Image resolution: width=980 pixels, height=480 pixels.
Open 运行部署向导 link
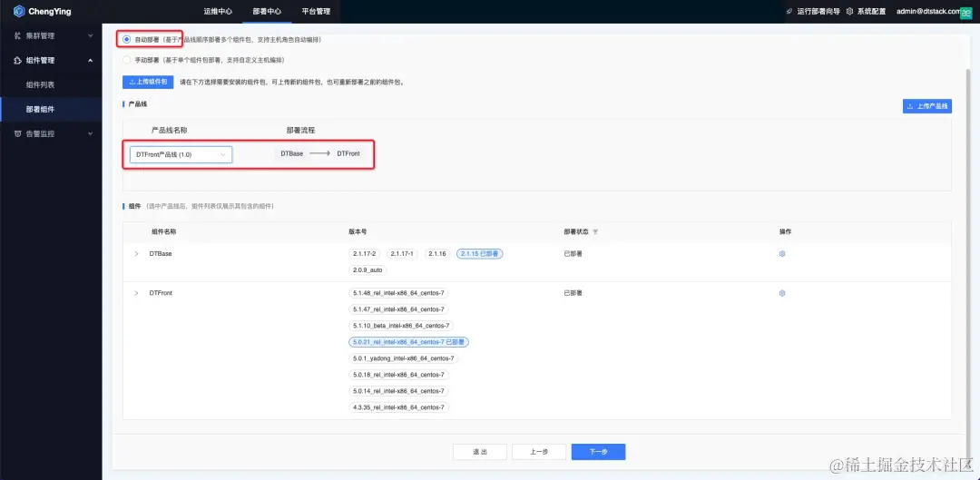click(817, 11)
